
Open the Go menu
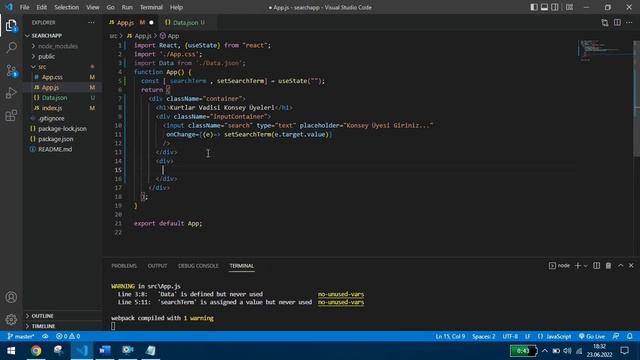coord(110,7)
